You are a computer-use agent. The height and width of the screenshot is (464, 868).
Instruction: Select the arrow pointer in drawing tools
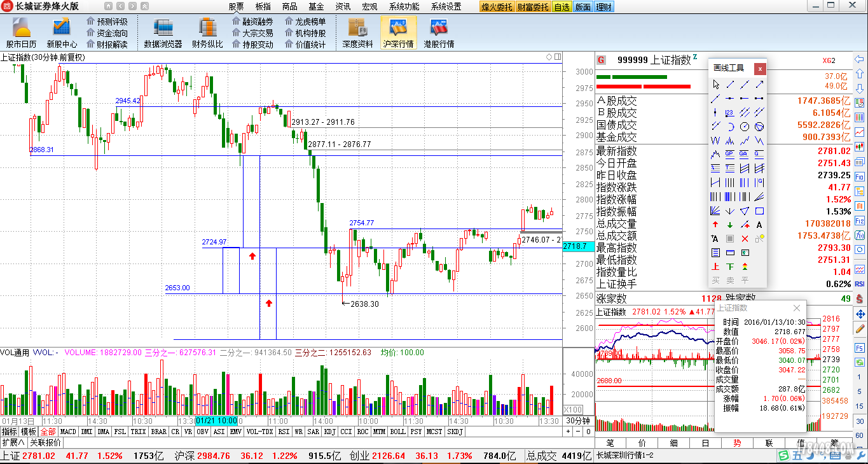click(715, 84)
